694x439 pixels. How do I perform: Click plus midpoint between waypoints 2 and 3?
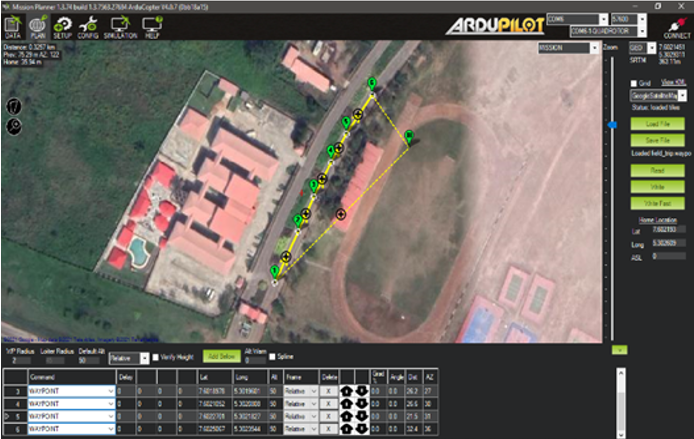point(305,214)
